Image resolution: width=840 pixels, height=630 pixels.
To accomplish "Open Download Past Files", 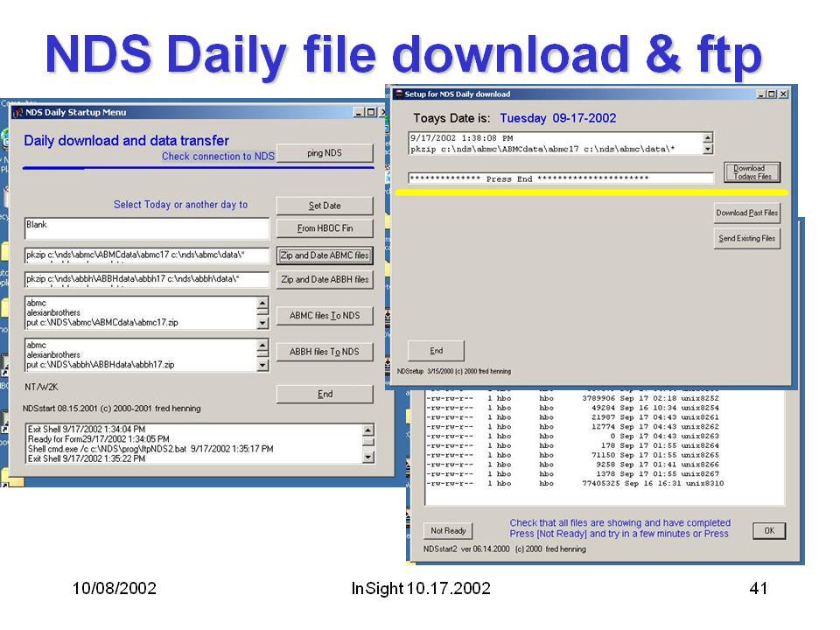I will 746,213.
